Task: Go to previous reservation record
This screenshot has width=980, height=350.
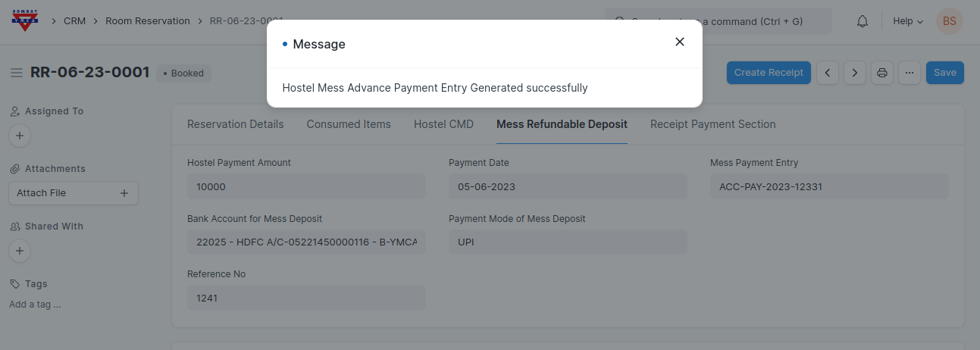Action: point(828,73)
